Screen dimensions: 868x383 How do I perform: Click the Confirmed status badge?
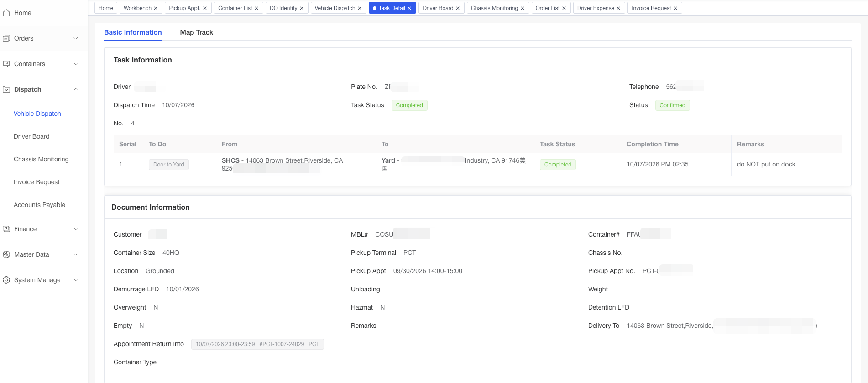672,105
